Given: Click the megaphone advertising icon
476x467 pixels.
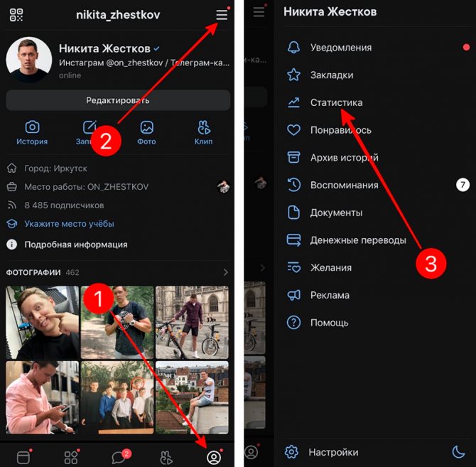Looking at the screenshot, I should point(293,295).
